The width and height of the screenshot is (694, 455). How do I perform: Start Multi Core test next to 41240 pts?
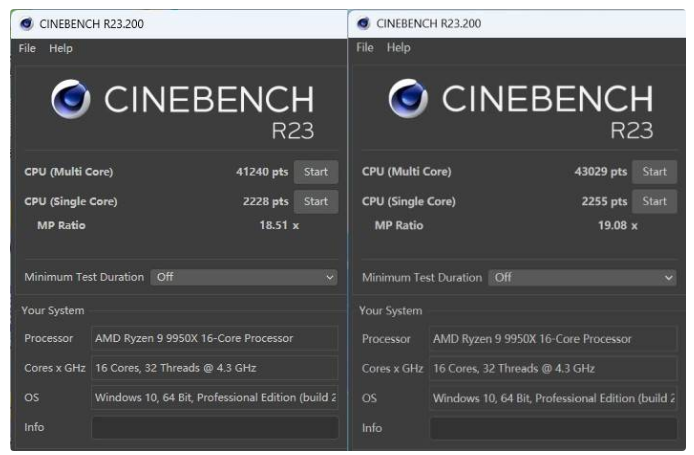(315, 172)
